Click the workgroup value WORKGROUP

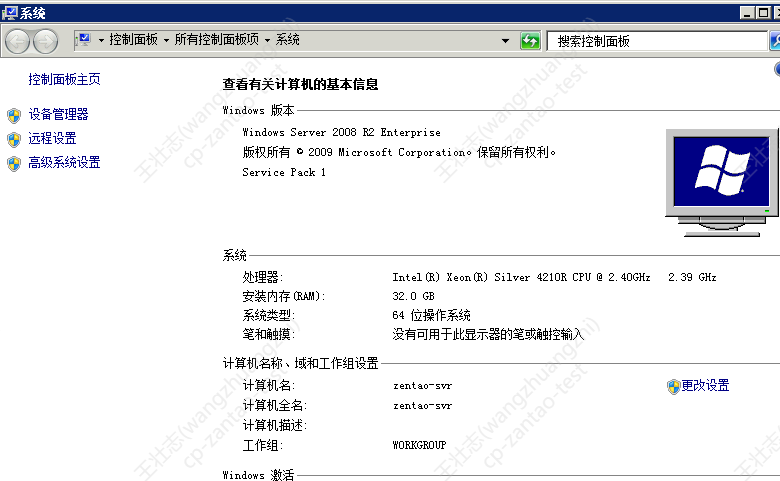click(x=419, y=445)
